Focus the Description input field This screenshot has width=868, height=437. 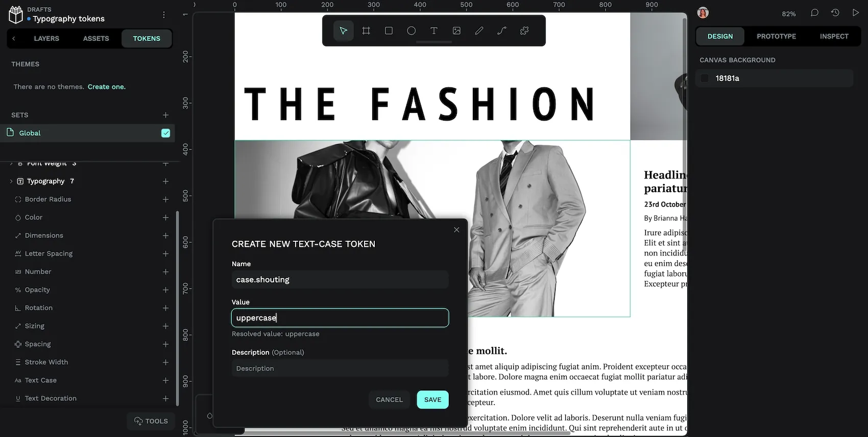pyautogui.click(x=340, y=369)
